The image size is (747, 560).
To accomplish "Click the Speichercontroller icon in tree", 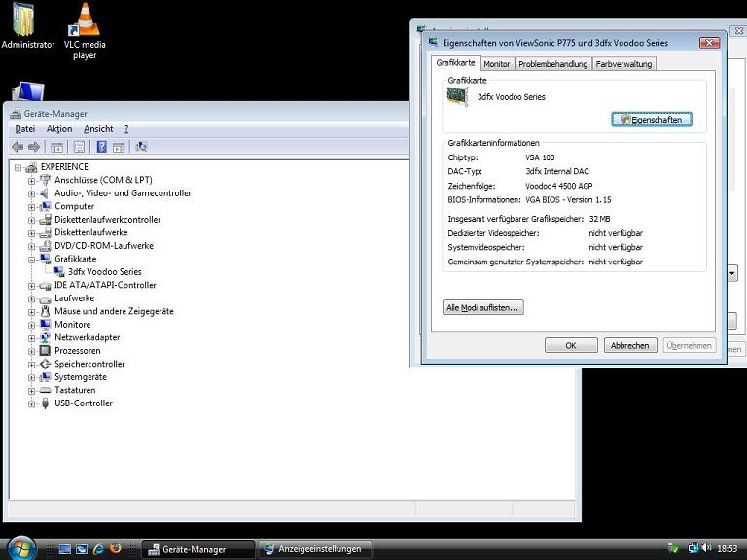I will click(46, 364).
